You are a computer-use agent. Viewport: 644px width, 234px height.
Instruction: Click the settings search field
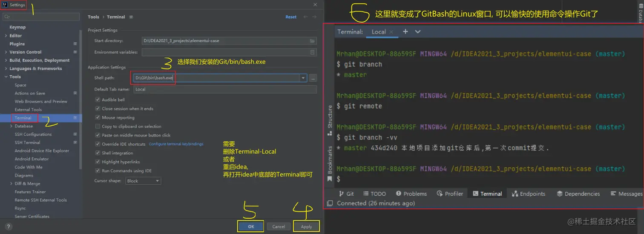pyautogui.click(x=41, y=17)
